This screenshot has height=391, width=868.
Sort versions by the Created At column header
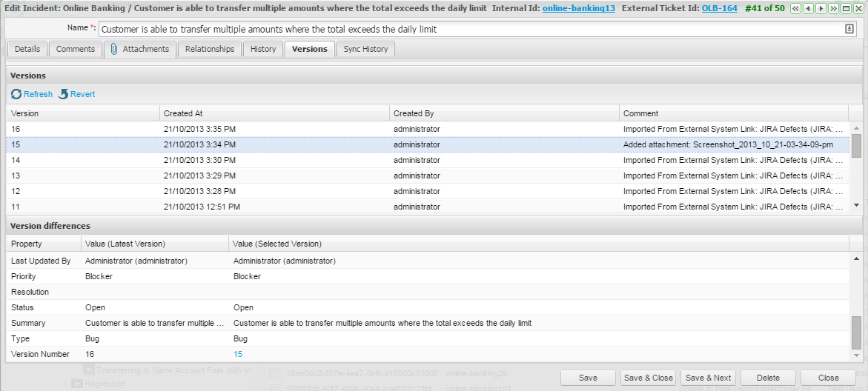pos(274,113)
